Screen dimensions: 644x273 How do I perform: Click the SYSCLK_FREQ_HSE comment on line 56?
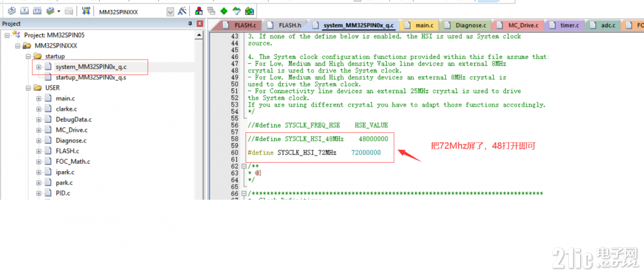click(x=318, y=125)
